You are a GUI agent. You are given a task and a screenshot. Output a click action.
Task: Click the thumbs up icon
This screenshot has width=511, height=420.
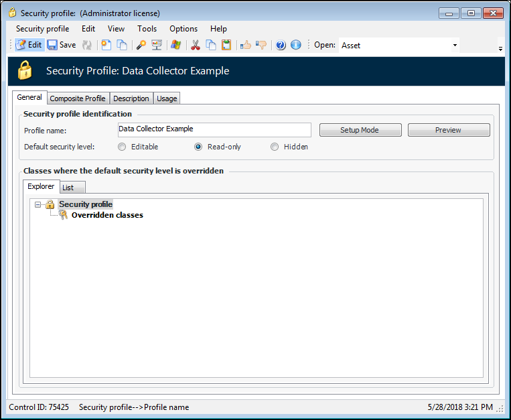tap(245, 45)
